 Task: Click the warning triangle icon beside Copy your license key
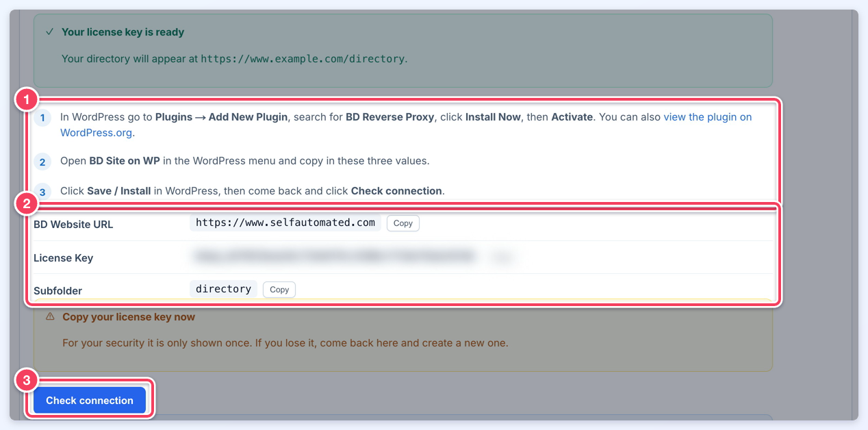click(50, 317)
